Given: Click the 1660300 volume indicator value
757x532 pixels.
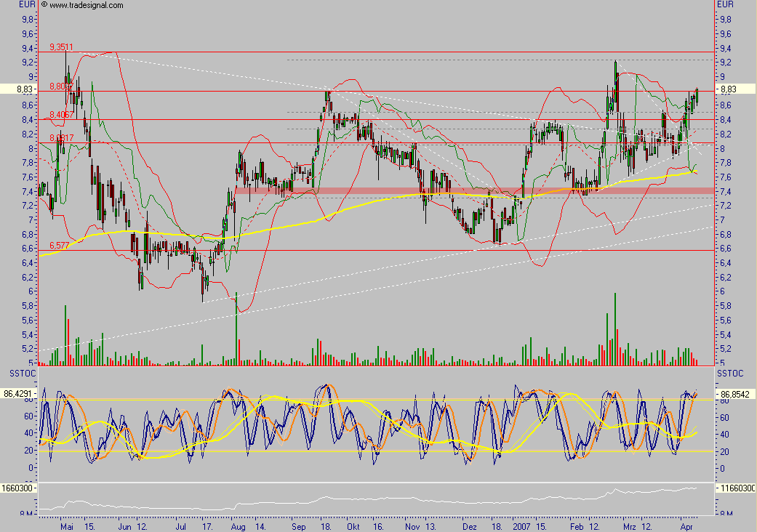Looking at the screenshot, I should [18, 488].
